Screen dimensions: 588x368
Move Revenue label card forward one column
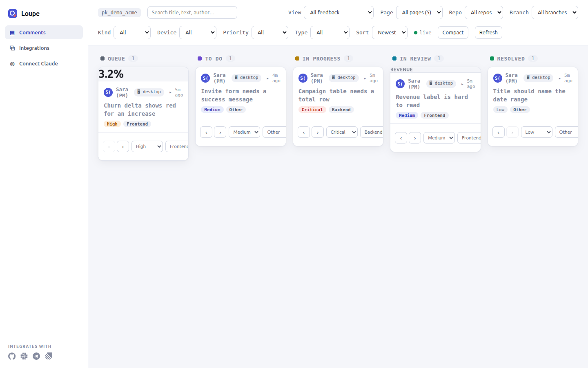point(415,138)
